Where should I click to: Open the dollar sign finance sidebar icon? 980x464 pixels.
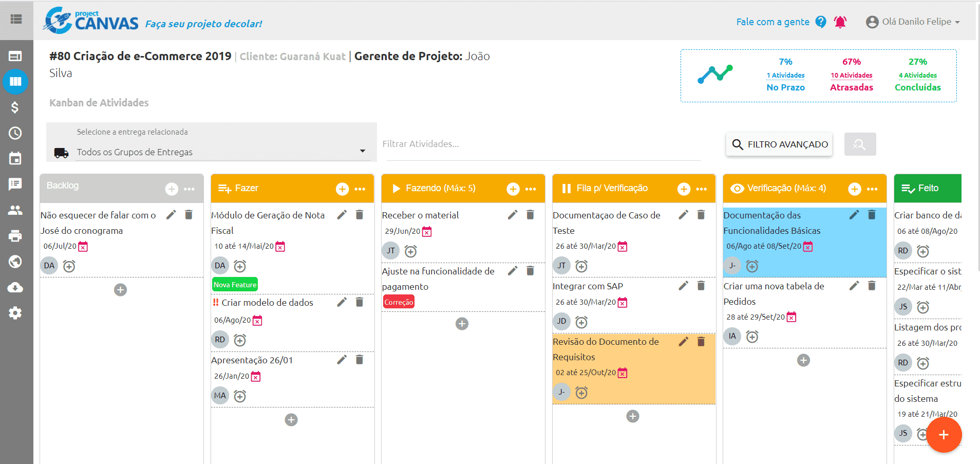(15, 107)
